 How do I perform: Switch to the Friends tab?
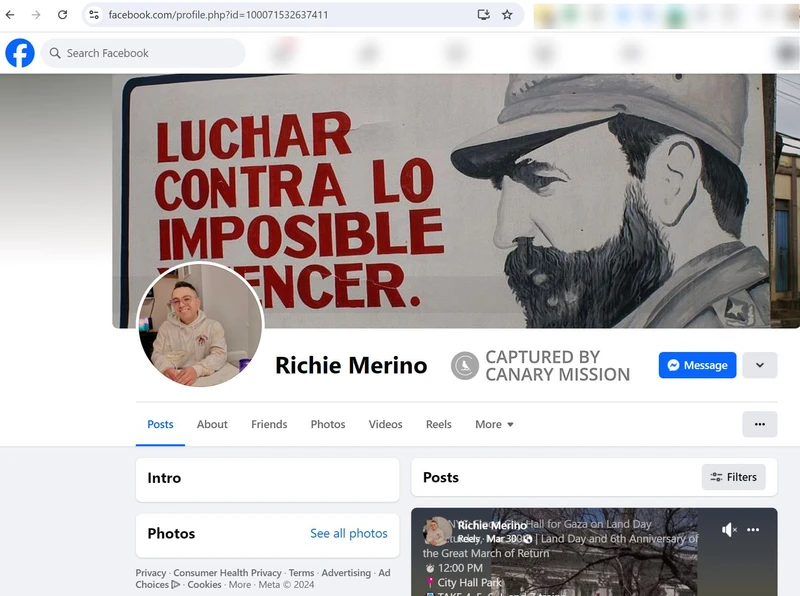click(x=269, y=424)
